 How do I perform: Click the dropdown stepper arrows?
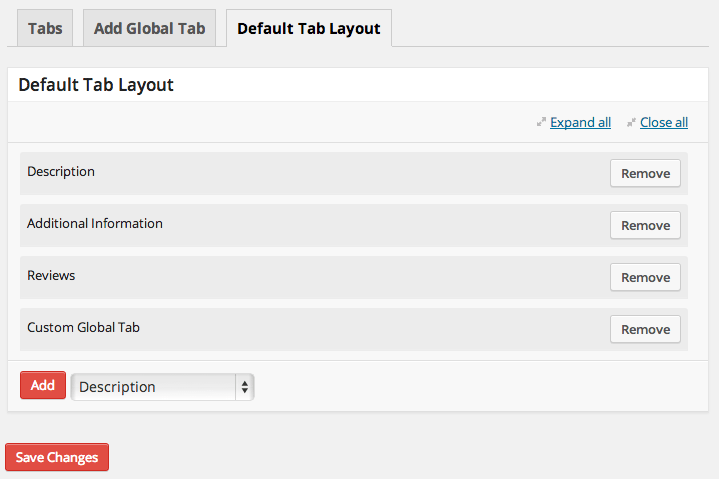(244, 387)
